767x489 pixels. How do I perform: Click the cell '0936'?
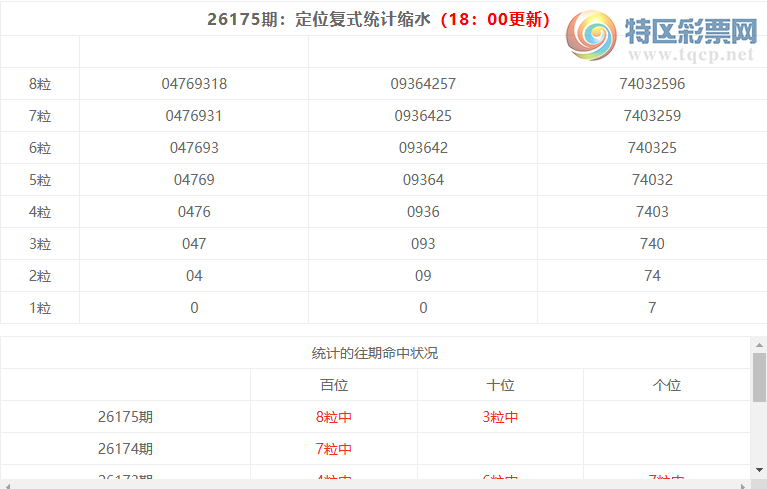pyautogui.click(x=423, y=212)
